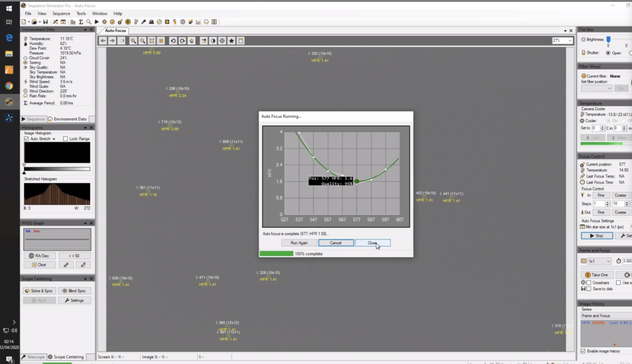Toggle the Crosshairs checkbox

point(589,283)
